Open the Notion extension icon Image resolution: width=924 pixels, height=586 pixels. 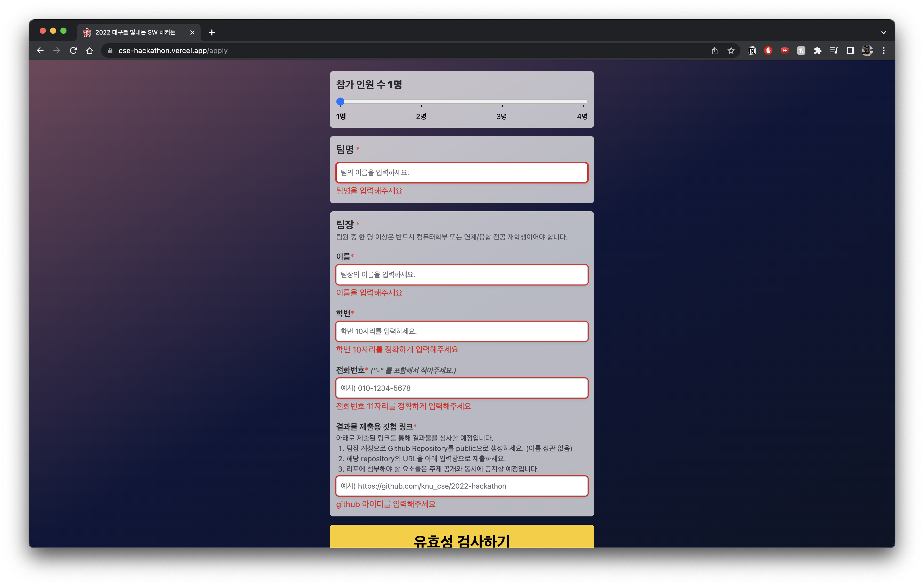point(752,51)
